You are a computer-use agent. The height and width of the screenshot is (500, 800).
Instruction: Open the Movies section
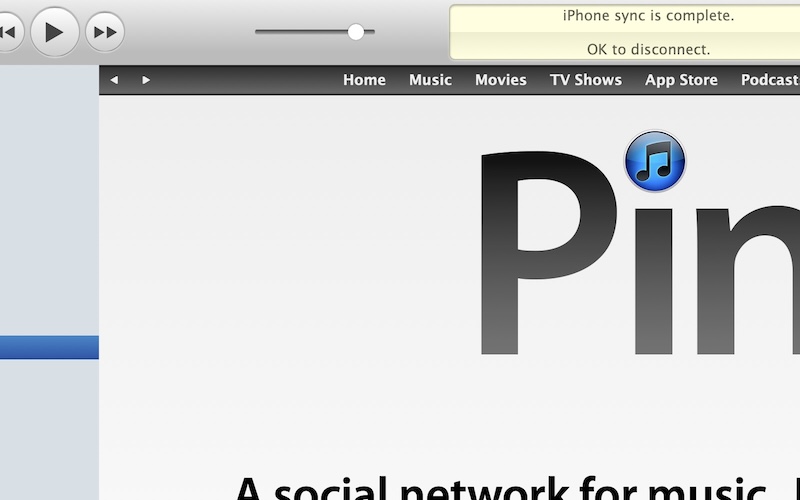(501, 80)
